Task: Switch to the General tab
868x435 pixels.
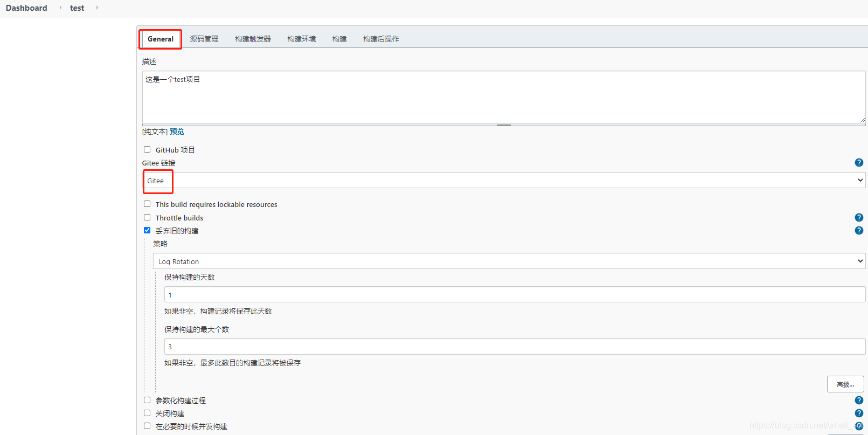Action: (x=161, y=39)
